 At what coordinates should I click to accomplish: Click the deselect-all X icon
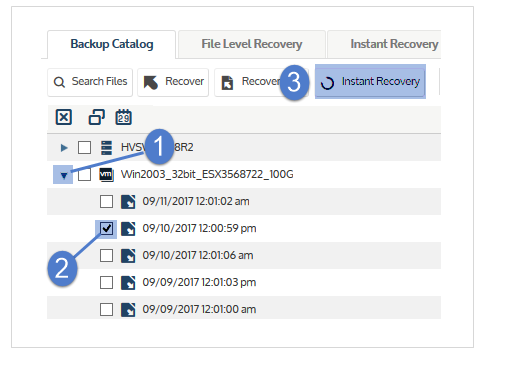coord(63,117)
